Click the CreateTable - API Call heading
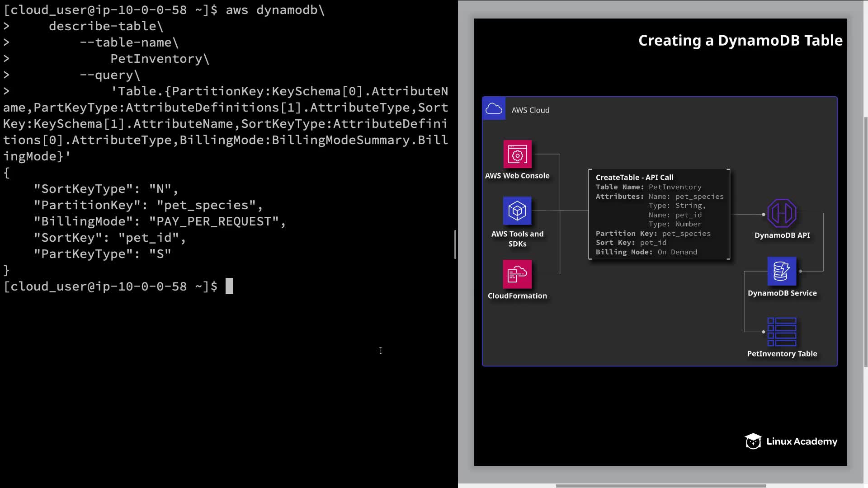868x488 pixels. click(x=634, y=178)
